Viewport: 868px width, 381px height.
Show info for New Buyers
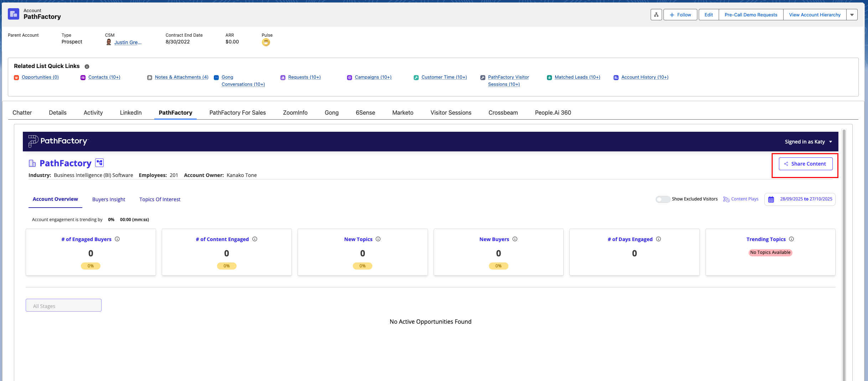[515, 239]
